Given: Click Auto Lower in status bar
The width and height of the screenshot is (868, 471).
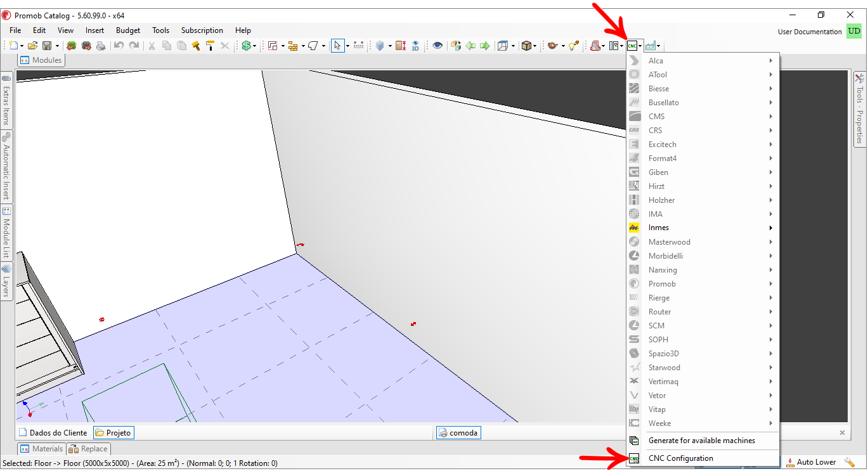Looking at the screenshot, I should click(811, 462).
